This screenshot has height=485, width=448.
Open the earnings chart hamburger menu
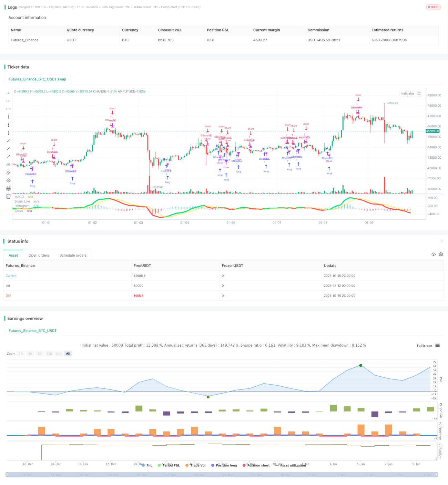tap(437, 345)
